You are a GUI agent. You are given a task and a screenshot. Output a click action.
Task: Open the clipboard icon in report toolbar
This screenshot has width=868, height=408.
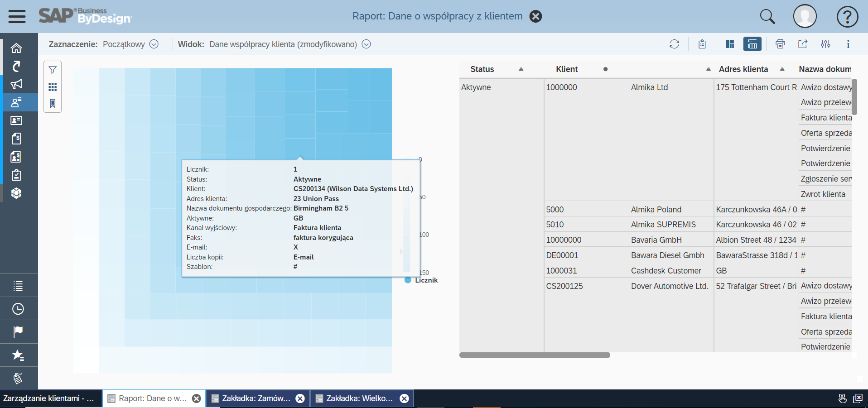tap(702, 44)
